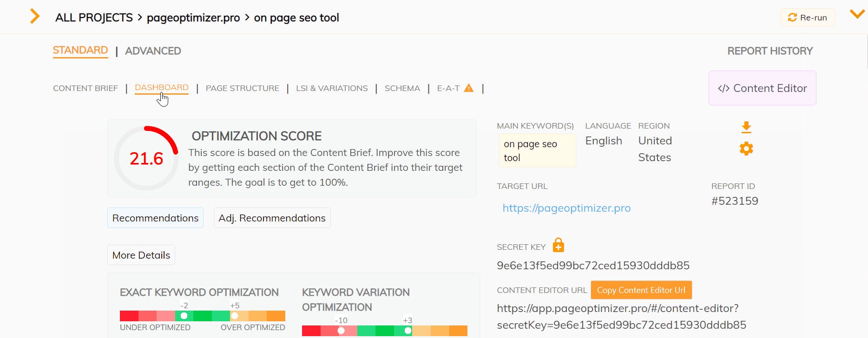Click the secret key value 9e6e13f5...

point(593,266)
